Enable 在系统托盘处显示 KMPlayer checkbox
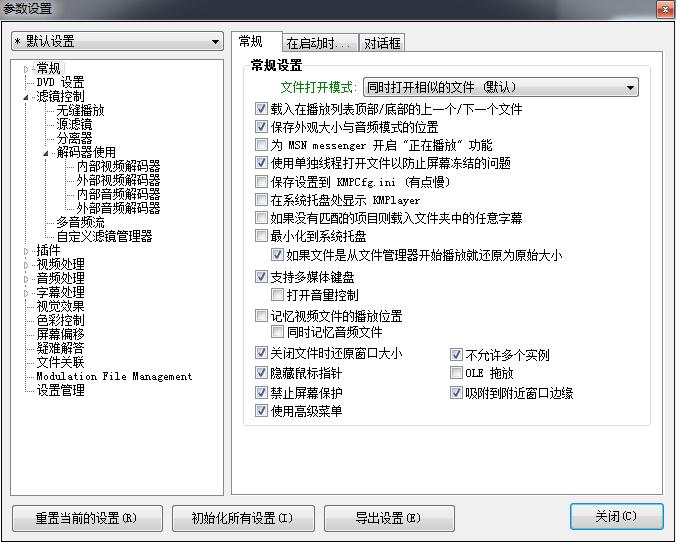Screen dimensions: 676x543 261,200
